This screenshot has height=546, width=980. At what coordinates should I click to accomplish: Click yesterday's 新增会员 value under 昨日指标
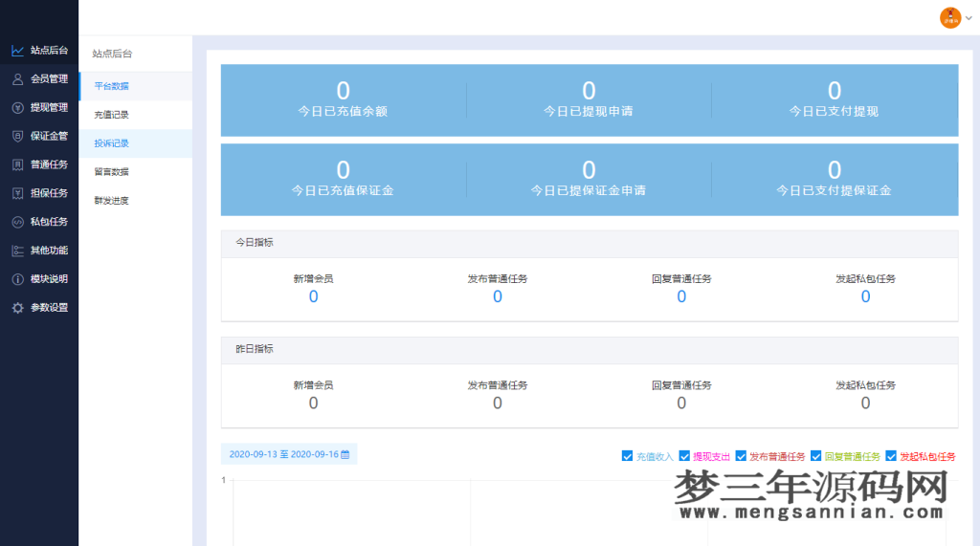tap(313, 404)
